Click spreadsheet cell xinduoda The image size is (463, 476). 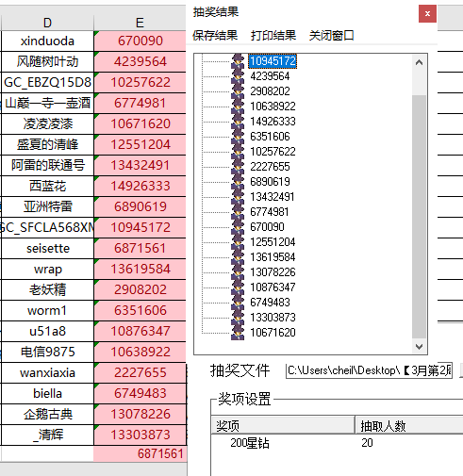[47, 41]
